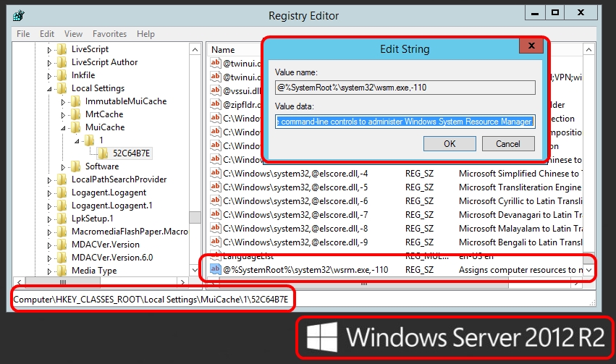Screen dimensions: 616x364
Task: Click 'Assigns computer resources' data cell
Action: [520, 270]
